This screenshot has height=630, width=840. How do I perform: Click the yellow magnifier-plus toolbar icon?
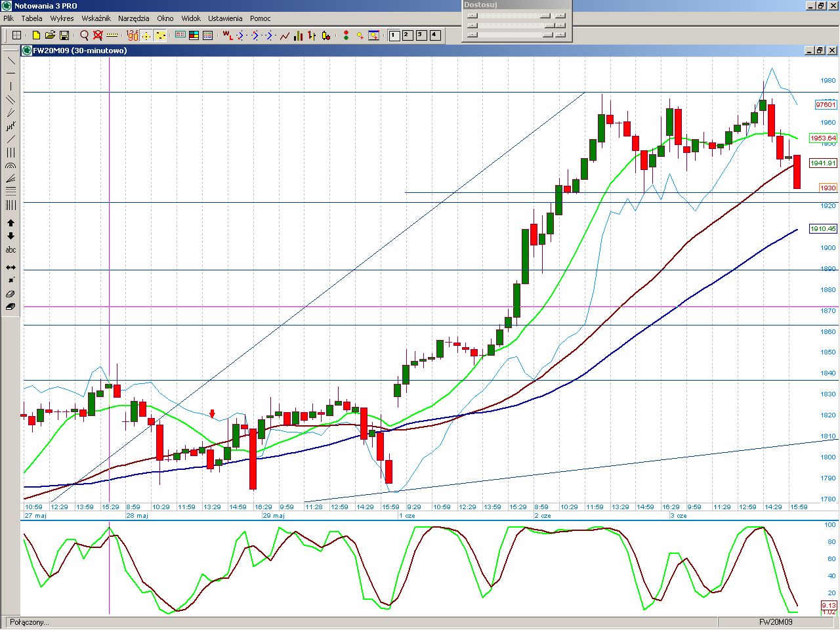[360, 35]
